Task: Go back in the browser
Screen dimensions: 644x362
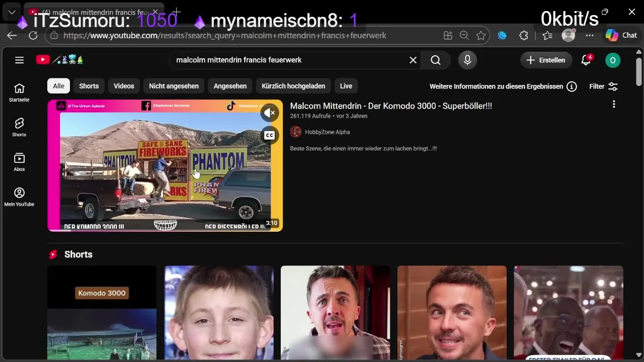Action: coord(12,36)
